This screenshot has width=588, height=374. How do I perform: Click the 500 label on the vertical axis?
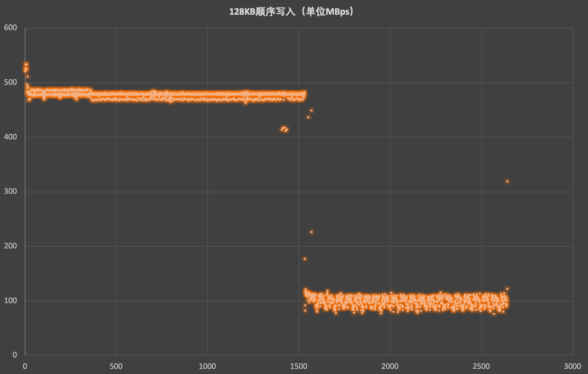tap(10, 83)
